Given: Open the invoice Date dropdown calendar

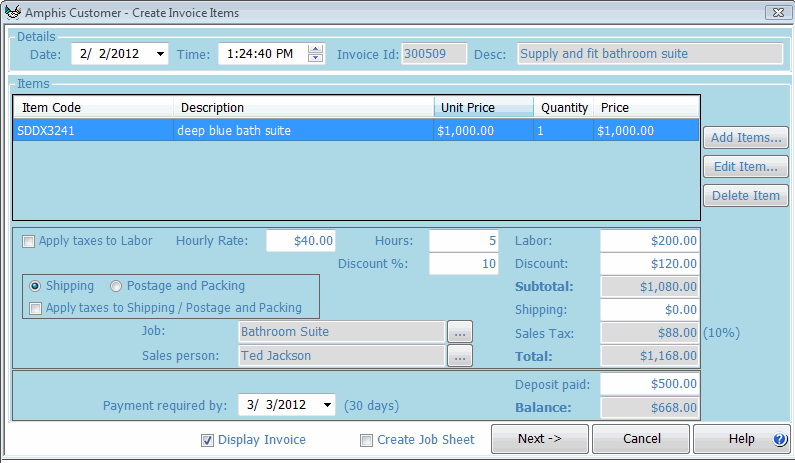Looking at the screenshot, I should pyautogui.click(x=160, y=54).
